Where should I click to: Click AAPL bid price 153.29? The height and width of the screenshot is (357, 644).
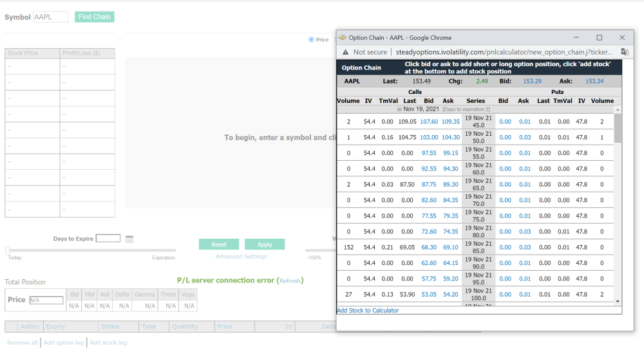point(533,81)
